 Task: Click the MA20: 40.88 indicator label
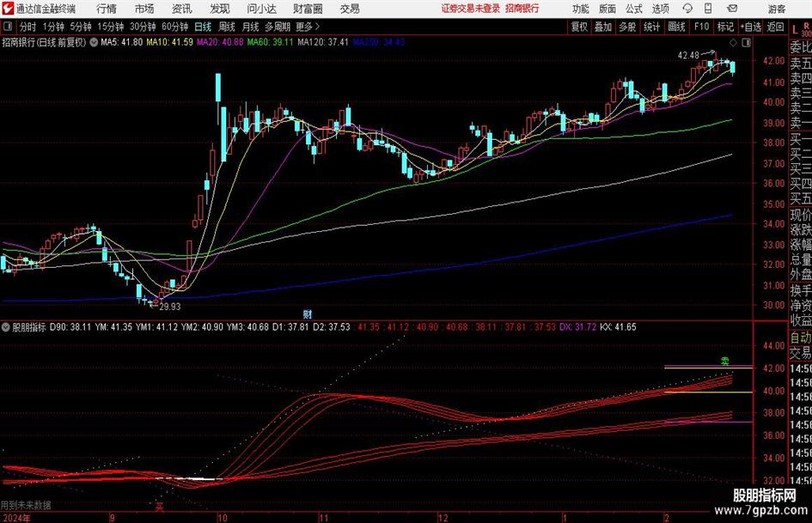(x=220, y=42)
